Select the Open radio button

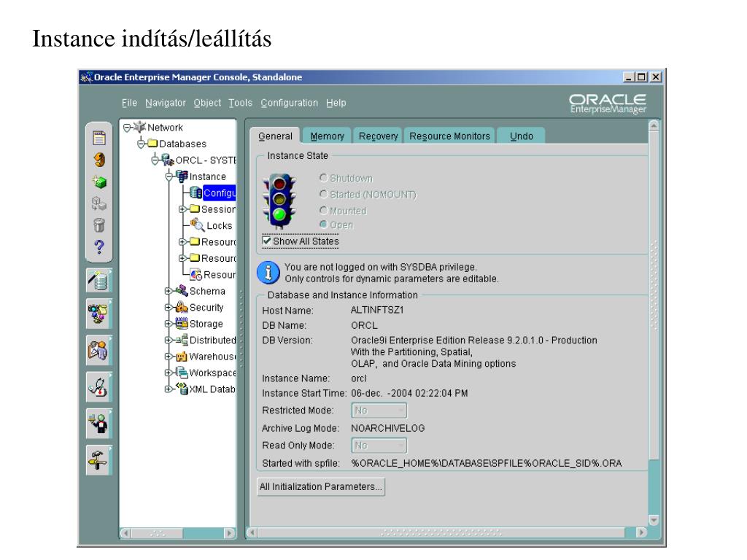[x=323, y=225]
